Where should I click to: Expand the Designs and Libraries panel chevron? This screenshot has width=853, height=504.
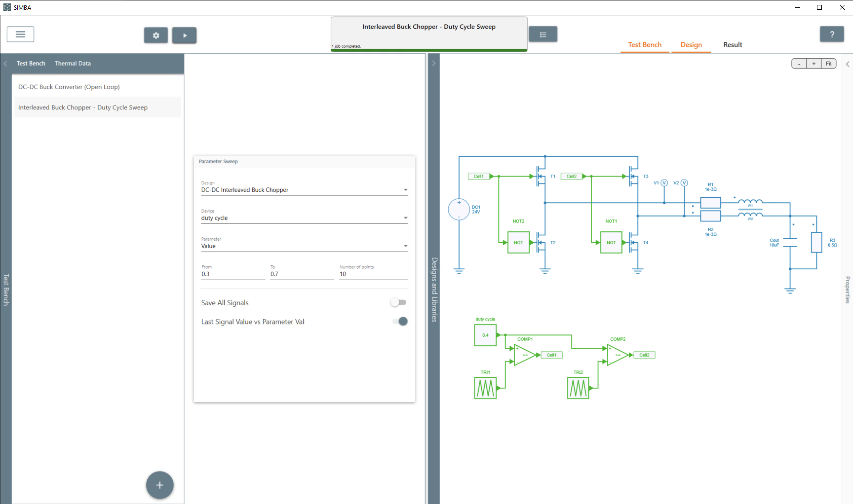click(434, 63)
